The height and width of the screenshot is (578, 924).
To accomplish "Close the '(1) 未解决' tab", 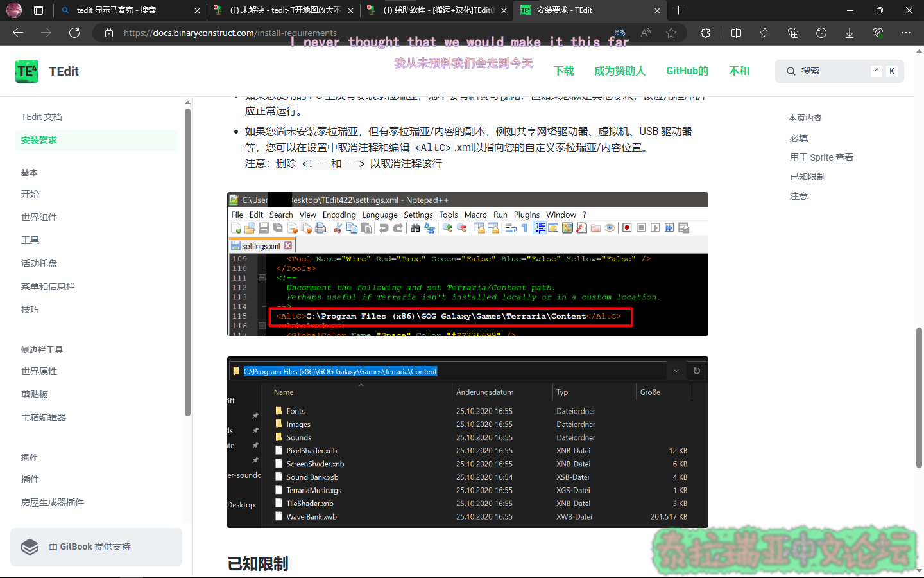I will [350, 10].
